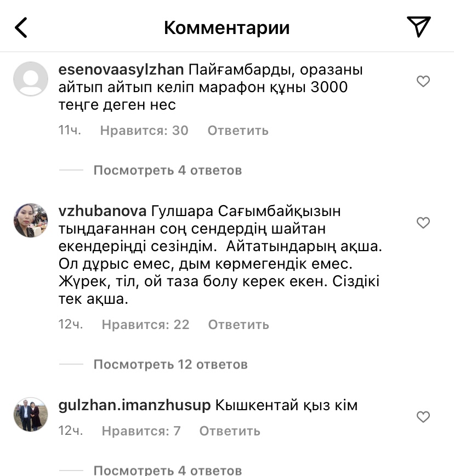Like esenovaasylzhan's comment with the heart
Image resolution: width=454 pixels, height=476 pixels.
(423, 82)
